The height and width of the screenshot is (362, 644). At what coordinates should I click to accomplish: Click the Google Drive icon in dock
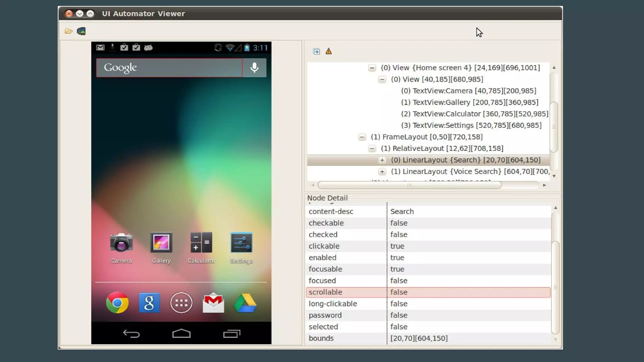pos(245,303)
